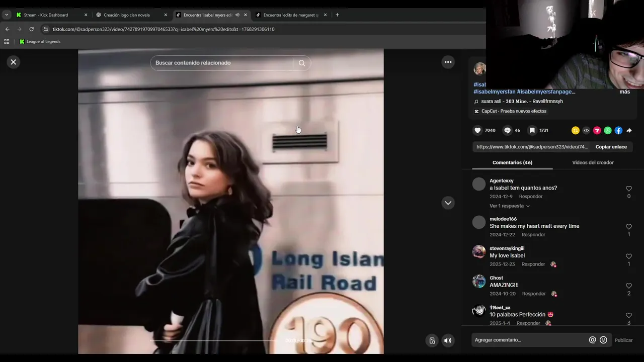This screenshot has width=644, height=362.
Task: Open the CapCut logo icon
Action: coord(476,111)
